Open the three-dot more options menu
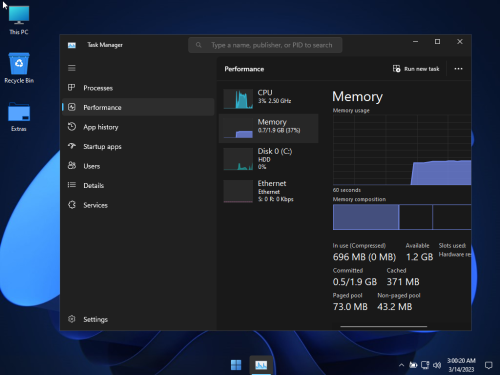The width and height of the screenshot is (500, 375). (x=458, y=69)
